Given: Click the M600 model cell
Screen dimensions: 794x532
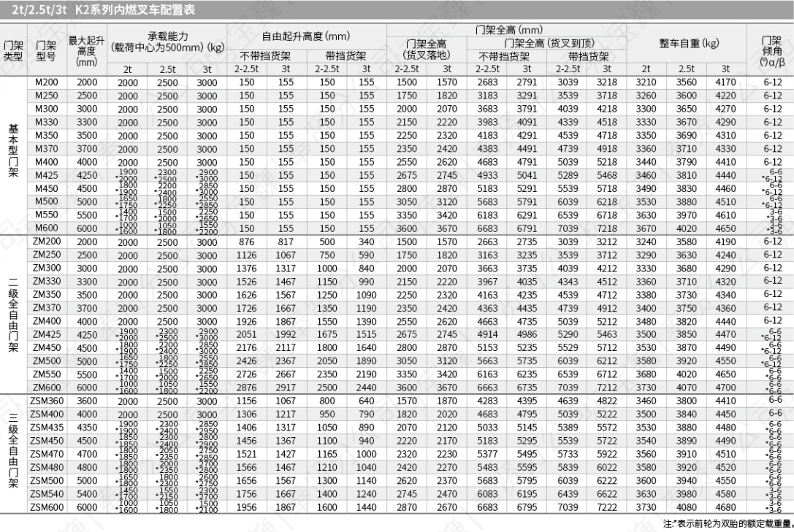Looking at the screenshot, I should tap(46, 228).
